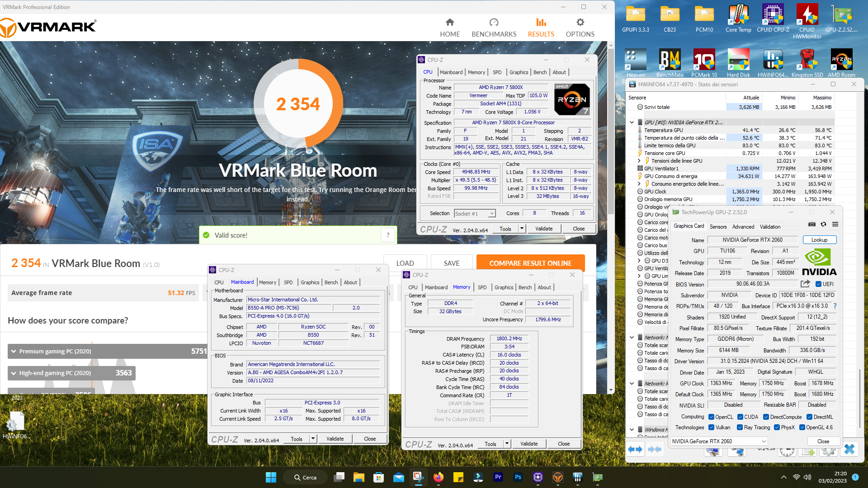Expand the Tensioni delle linee GPU row
The width and height of the screenshot is (868, 488).
639,160
